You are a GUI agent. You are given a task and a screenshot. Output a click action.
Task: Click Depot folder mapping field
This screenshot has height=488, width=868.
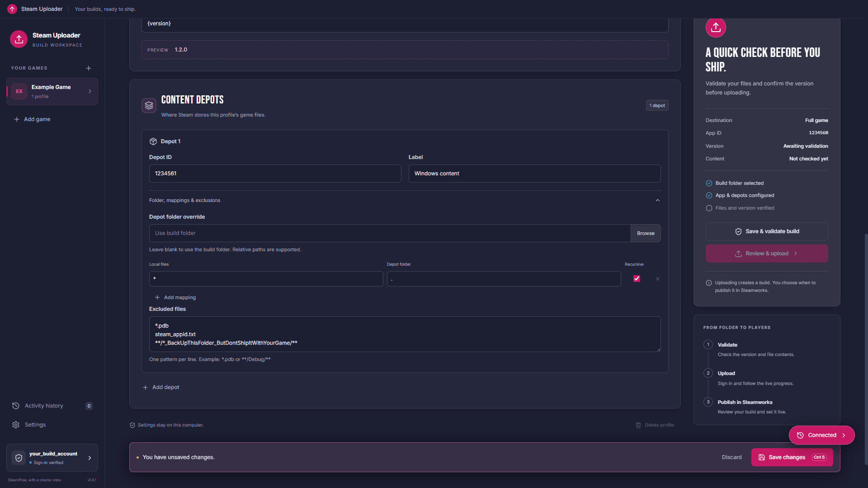(x=504, y=279)
